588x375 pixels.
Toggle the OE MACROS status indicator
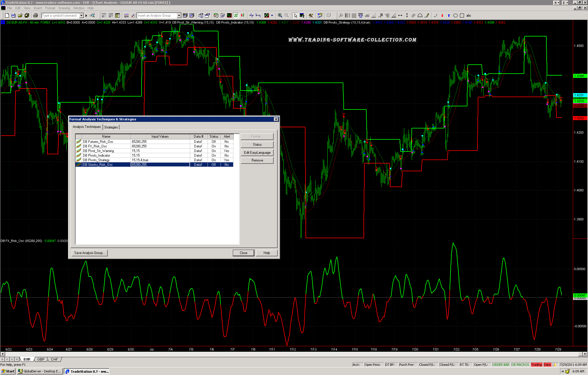coord(520,365)
